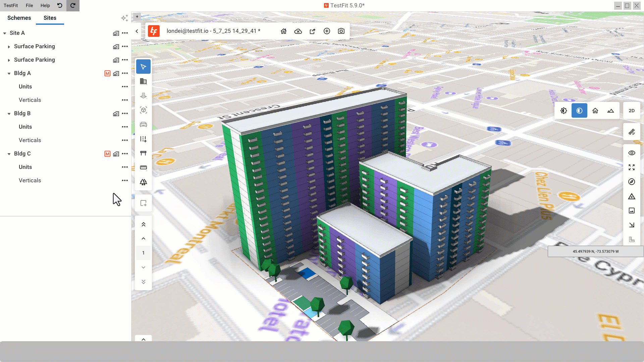Choose the parking car tool

[143, 125]
